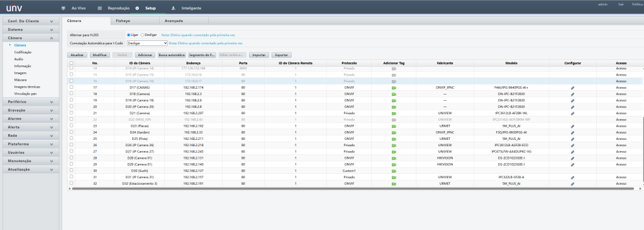The height and width of the screenshot is (230, 644).
Task: Collapse the Câmera sidebar section
Action: coord(31,38)
